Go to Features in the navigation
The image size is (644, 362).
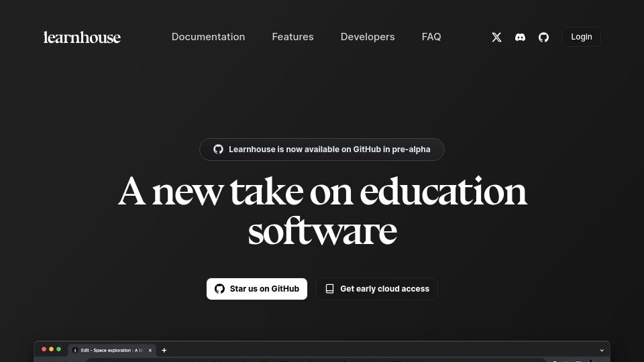(293, 37)
